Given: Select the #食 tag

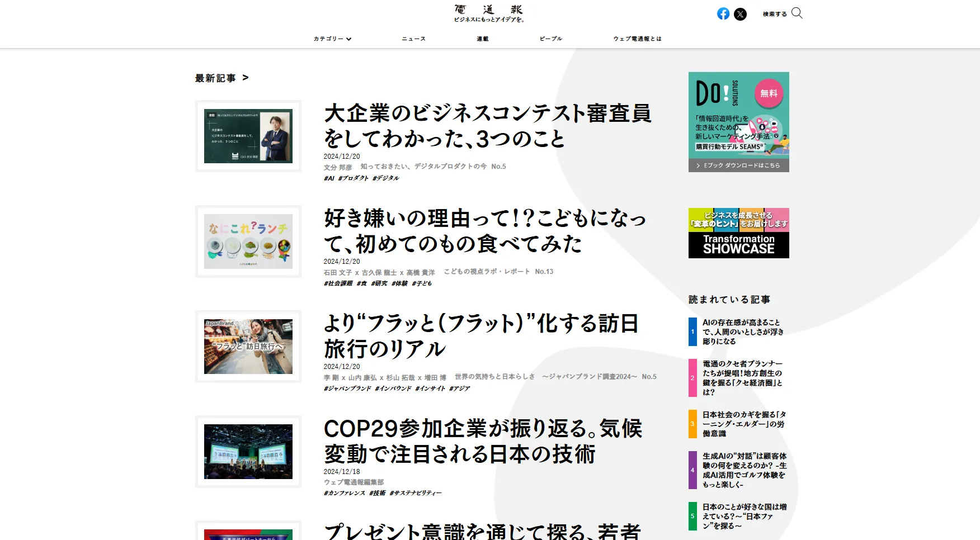Looking at the screenshot, I should coord(362,283).
